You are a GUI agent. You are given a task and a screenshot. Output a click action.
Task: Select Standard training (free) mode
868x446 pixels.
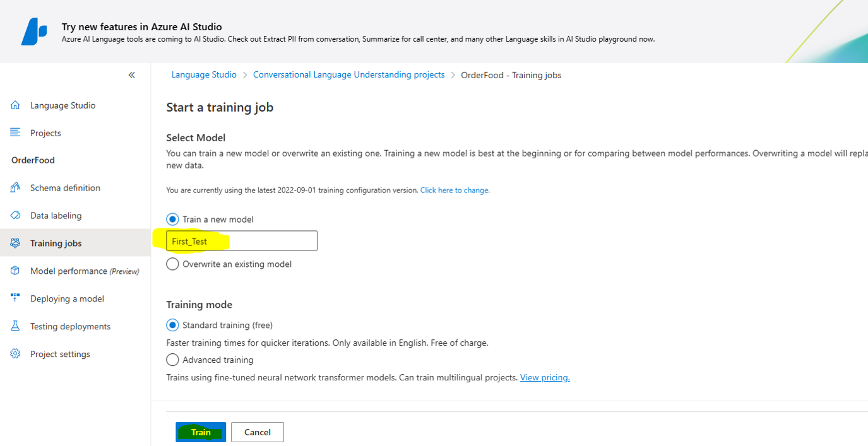pos(172,325)
